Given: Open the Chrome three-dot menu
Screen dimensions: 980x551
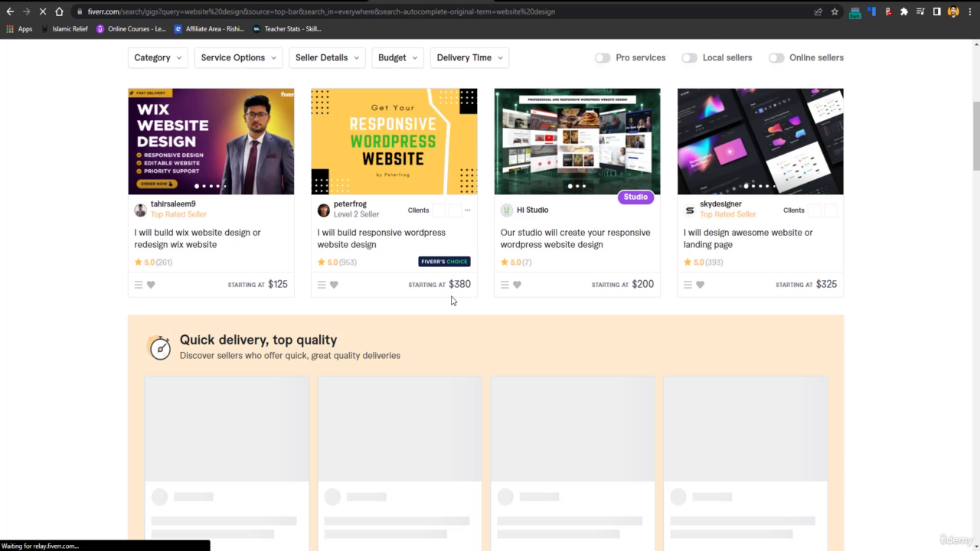Looking at the screenshot, I should pos(969,11).
